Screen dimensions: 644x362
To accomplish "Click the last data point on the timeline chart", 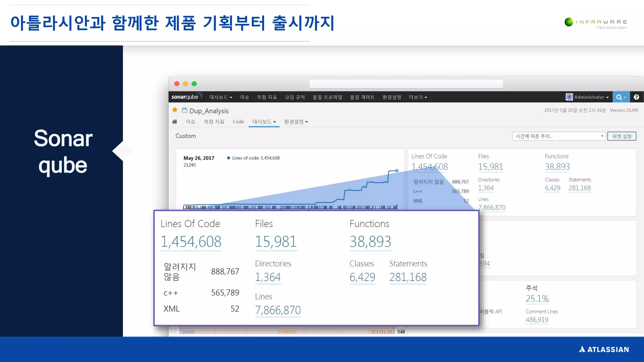I will [397, 171].
